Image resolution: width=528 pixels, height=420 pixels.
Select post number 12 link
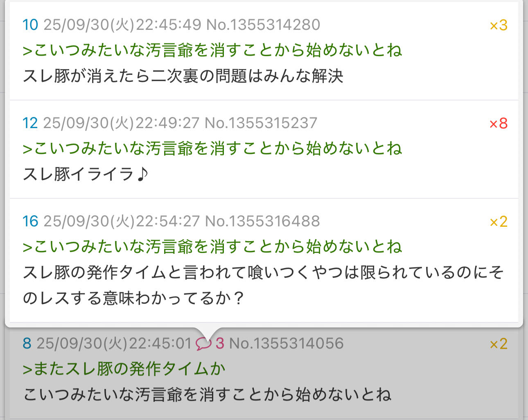click(30, 123)
